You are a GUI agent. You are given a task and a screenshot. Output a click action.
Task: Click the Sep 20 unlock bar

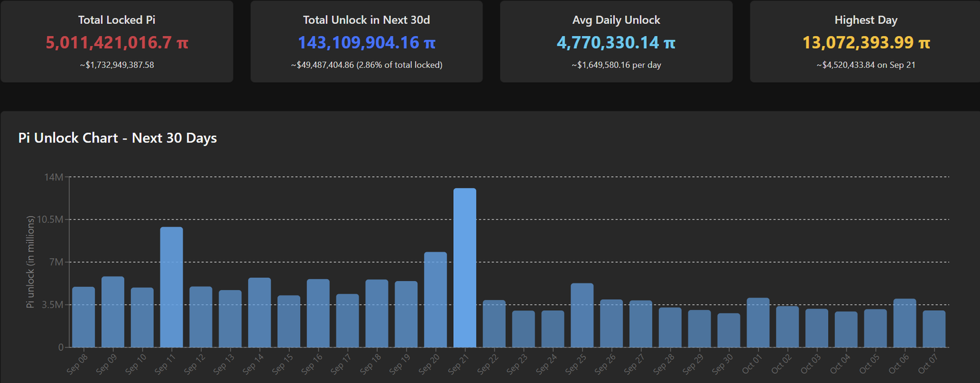tap(435, 300)
